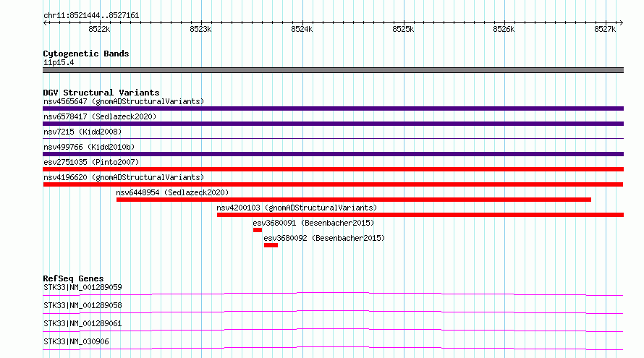Click the chr11:8521444..8527161 coordinate label
Screen dimensions: 644x358
click(x=91, y=16)
